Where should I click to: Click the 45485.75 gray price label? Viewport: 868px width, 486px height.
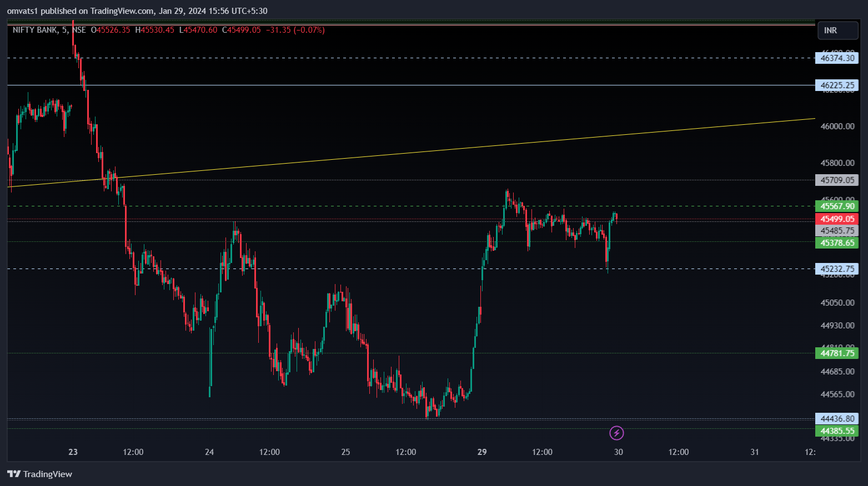pos(836,231)
